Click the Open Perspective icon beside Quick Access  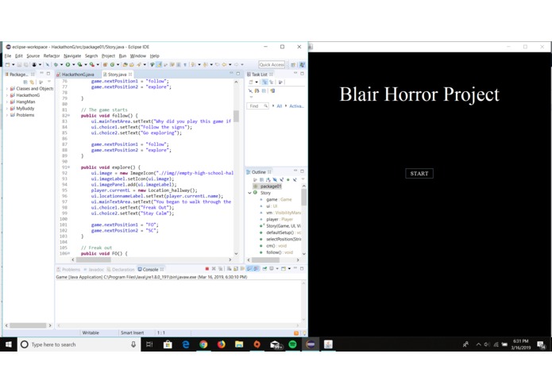click(x=293, y=65)
